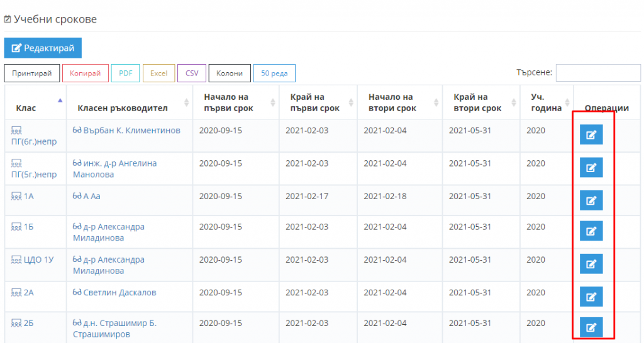
Task: Click edit icon for ЦДО 1У row
Action: click(x=591, y=264)
